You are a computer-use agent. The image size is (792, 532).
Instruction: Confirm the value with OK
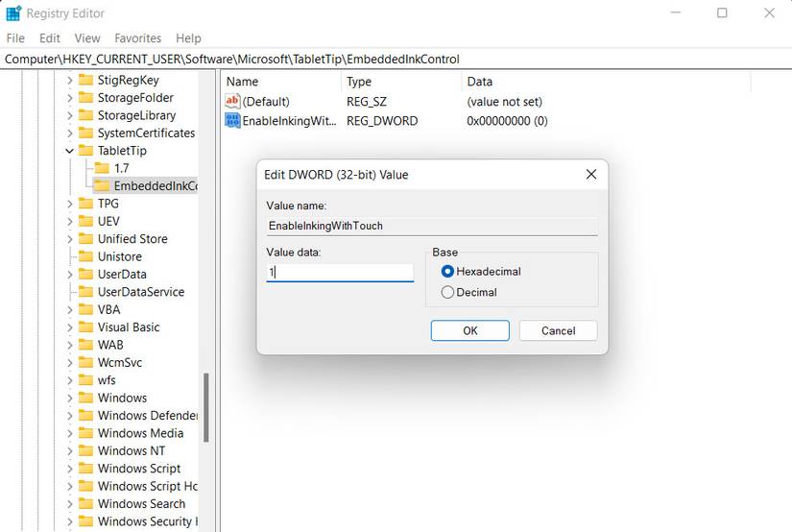[469, 331]
